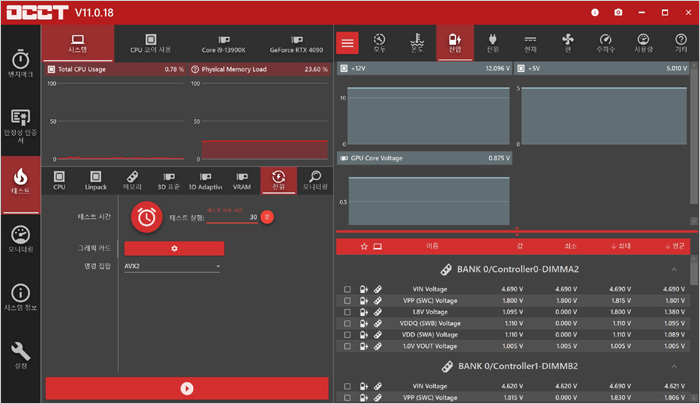This screenshot has height=404, width=700.
Task: Click the alarm clock test time button
Action: [146, 217]
